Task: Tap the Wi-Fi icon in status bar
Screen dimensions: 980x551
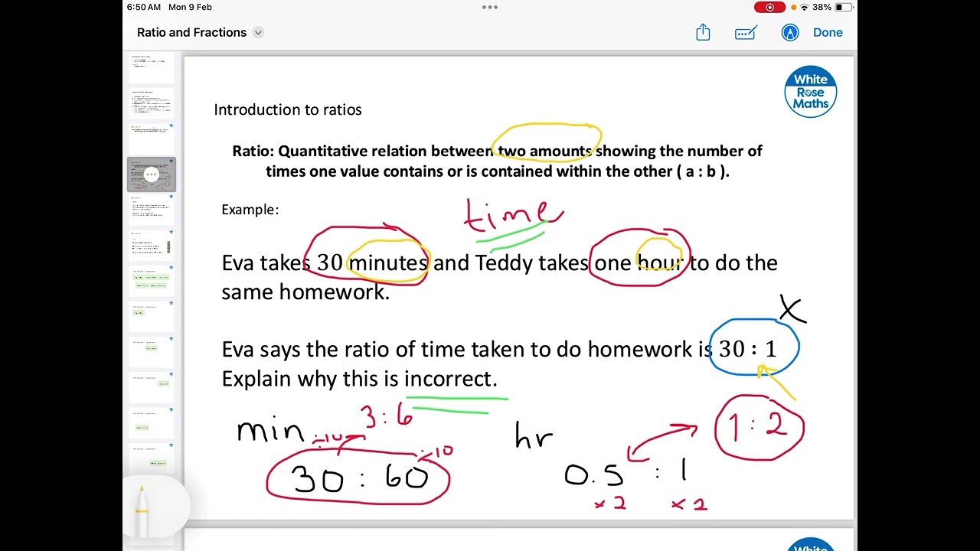Action: (x=804, y=7)
